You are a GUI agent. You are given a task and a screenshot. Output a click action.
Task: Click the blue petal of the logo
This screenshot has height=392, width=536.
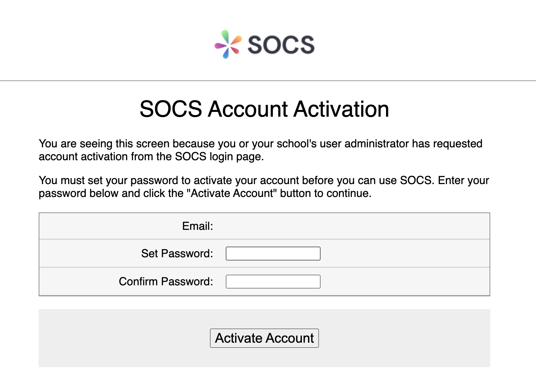(x=226, y=55)
